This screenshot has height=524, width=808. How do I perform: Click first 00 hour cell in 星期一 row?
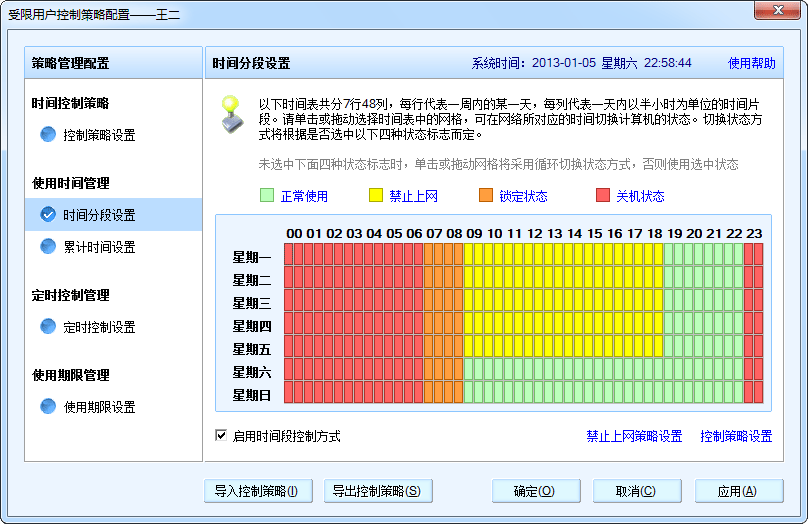pyautogui.click(x=289, y=255)
